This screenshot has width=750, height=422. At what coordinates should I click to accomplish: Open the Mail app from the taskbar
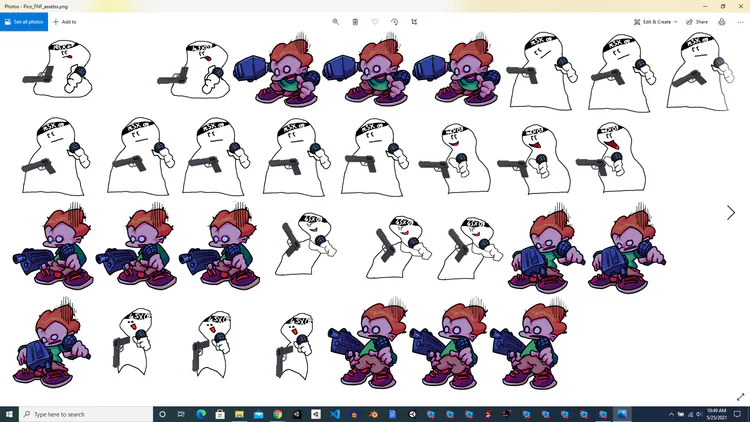[x=258, y=414]
